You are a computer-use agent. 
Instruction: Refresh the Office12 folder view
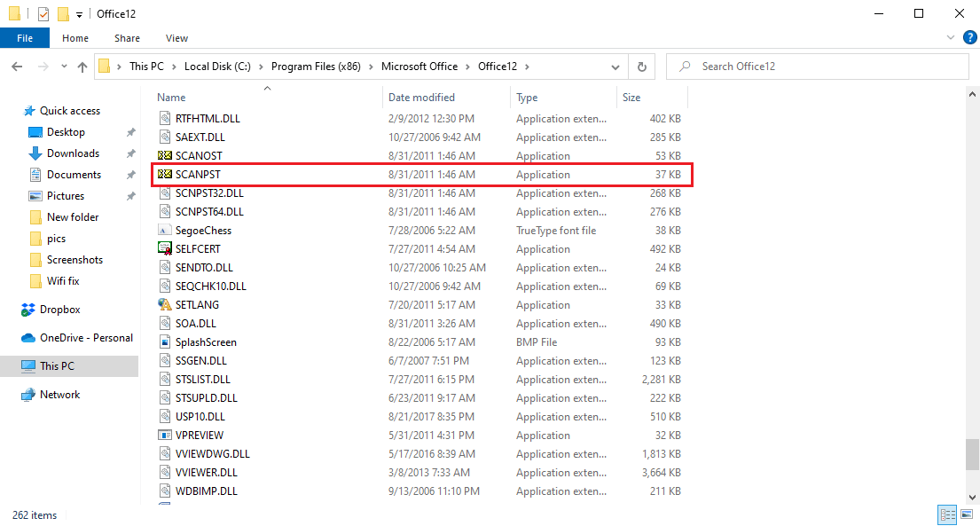[x=642, y=67]
